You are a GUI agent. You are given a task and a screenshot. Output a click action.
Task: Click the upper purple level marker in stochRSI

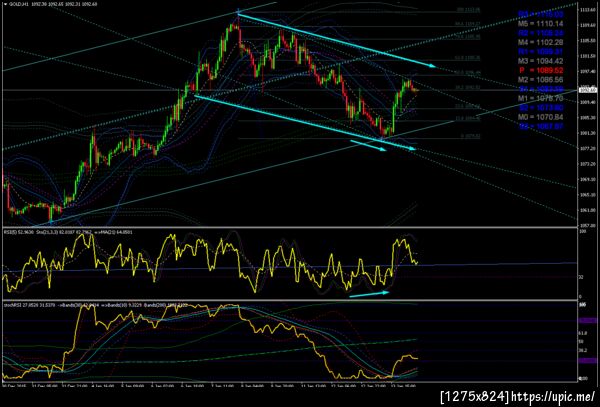coord(587,320)
